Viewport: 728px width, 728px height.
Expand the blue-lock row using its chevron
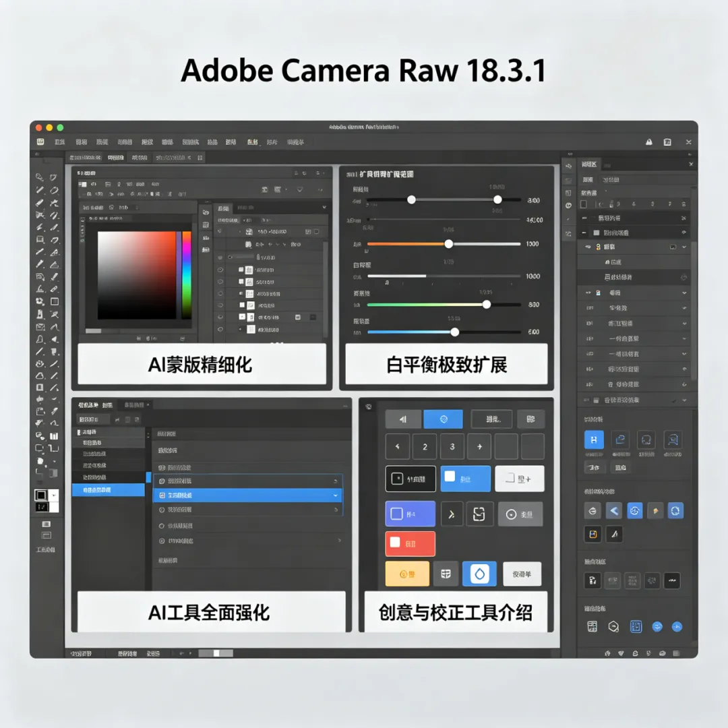click(x=684, y=293)
